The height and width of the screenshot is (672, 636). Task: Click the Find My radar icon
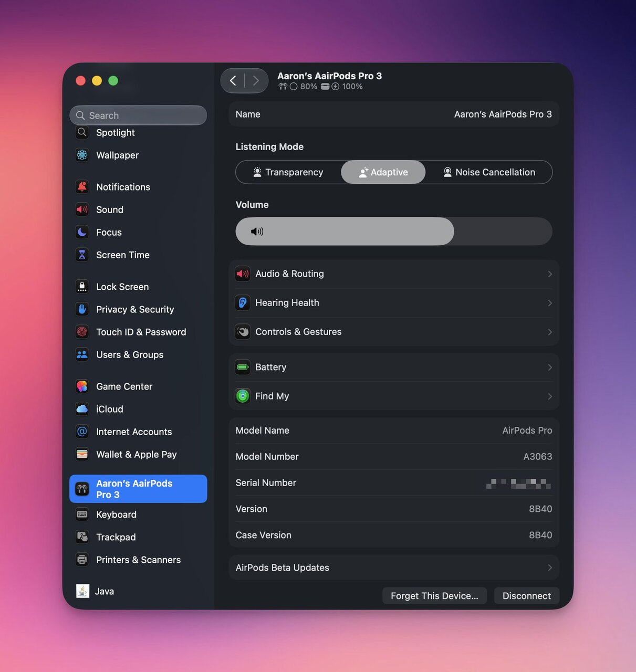tap(243, 396)
